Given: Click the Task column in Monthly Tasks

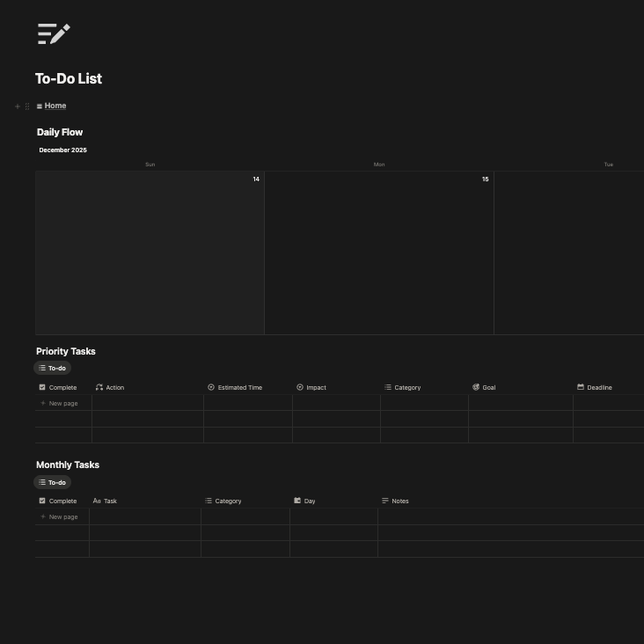Looking at the screenshot, I should click(x=110, y=501).
